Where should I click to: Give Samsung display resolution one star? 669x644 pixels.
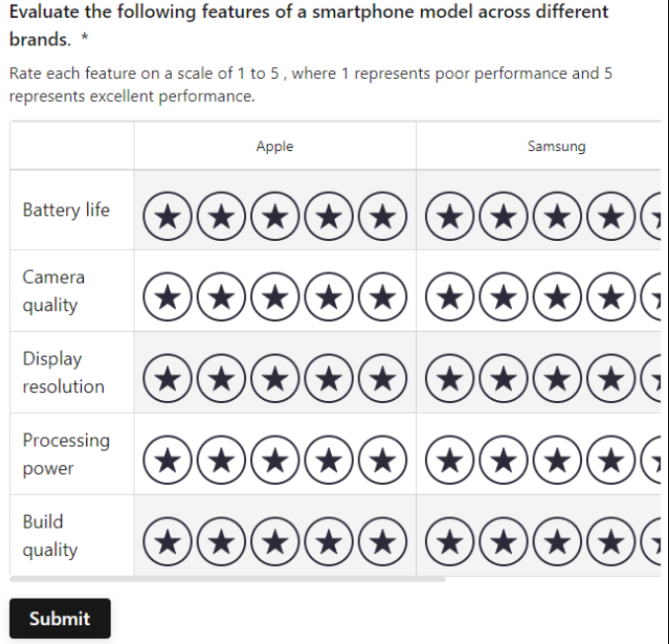point(451,377)
